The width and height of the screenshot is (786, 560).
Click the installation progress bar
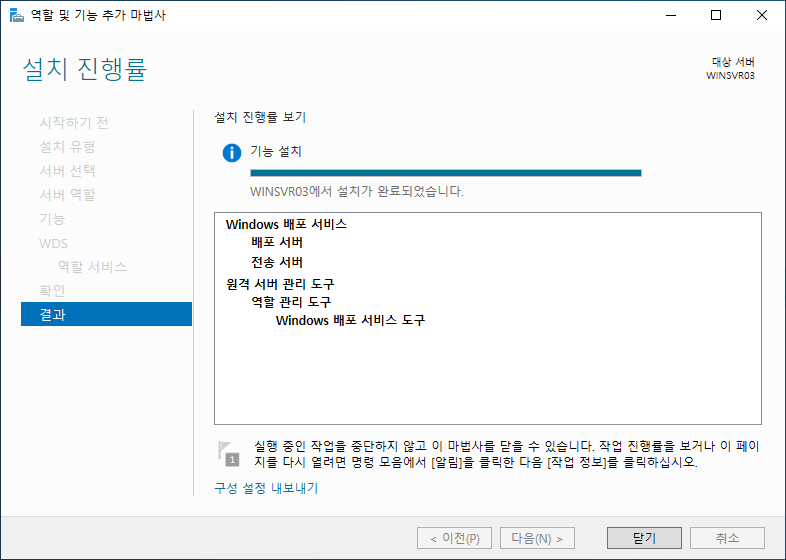coord(446,173)
